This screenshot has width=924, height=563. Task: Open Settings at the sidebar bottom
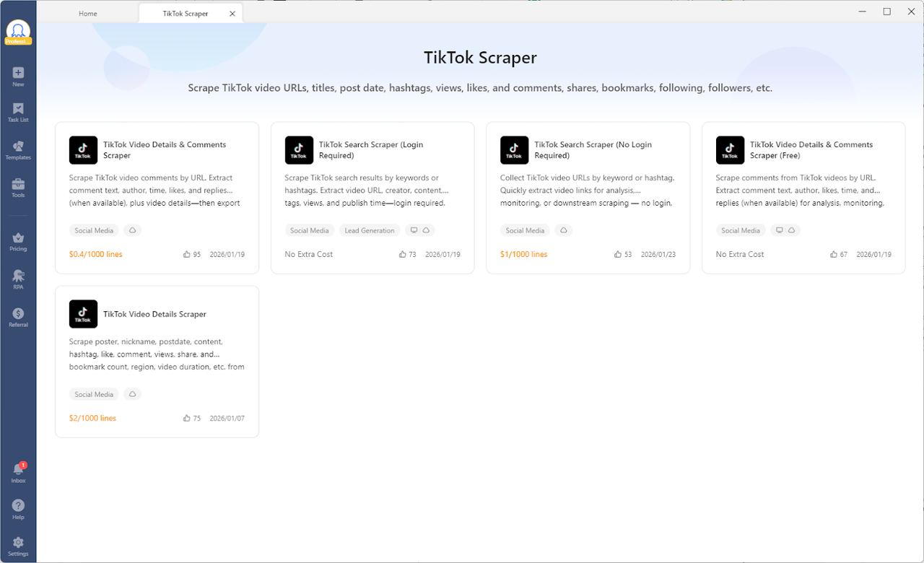[17, 544]
